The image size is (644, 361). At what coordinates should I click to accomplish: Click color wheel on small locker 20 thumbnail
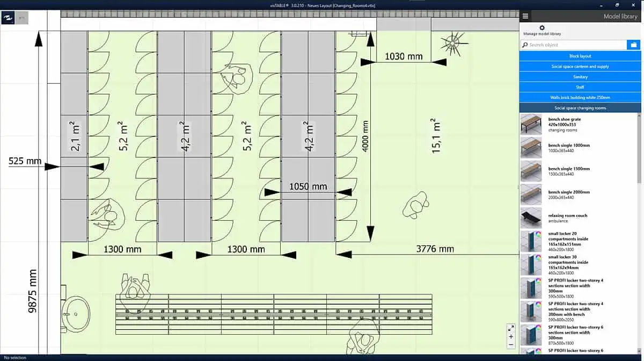[x=538, y=234]
